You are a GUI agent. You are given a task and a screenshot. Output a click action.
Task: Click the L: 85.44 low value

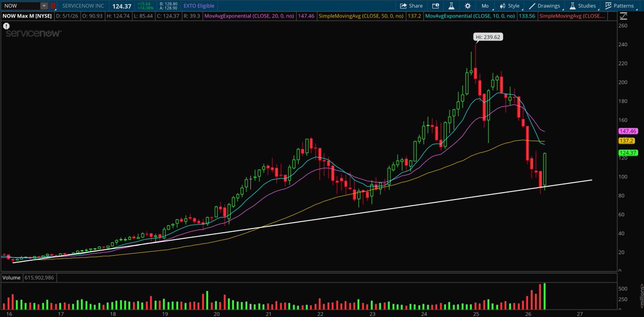coord(144,16)
